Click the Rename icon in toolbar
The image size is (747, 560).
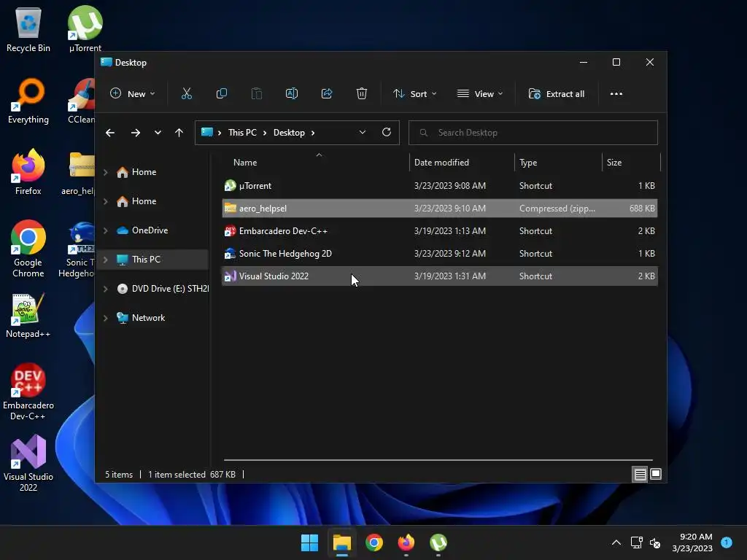292,94
